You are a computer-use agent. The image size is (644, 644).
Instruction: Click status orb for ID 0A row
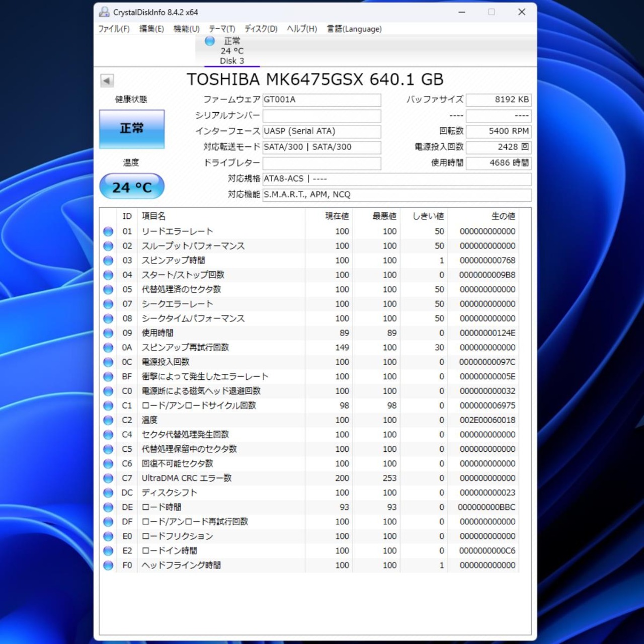[108, 348]
